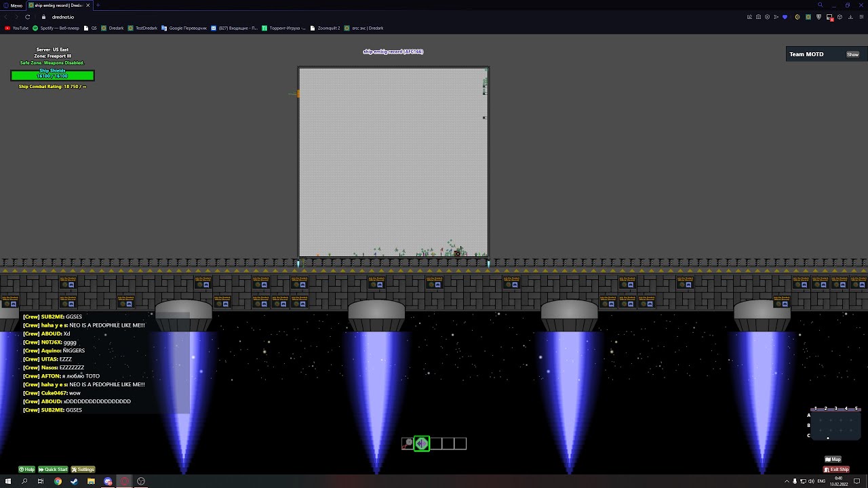Open the browser Menu button
This screenshot has height=488, width=868.
click(13, 5)
